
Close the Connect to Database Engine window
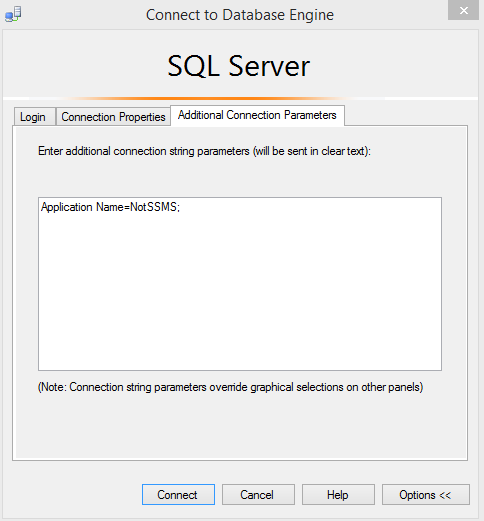pos(463,11)
